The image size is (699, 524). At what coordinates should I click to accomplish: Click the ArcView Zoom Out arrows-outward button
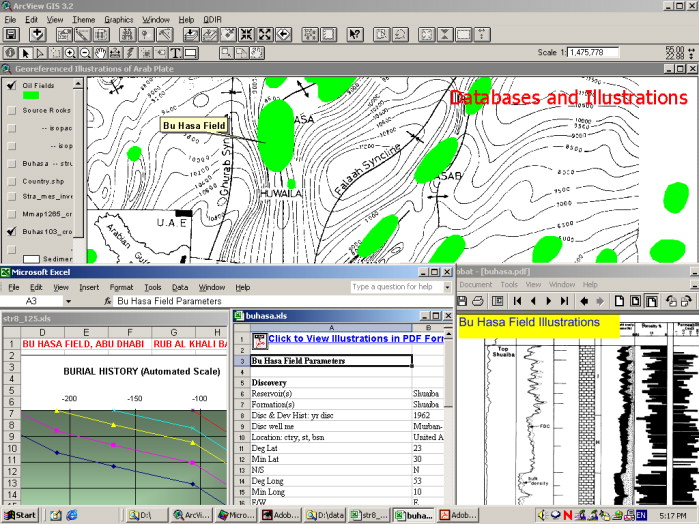click(265, 35)
